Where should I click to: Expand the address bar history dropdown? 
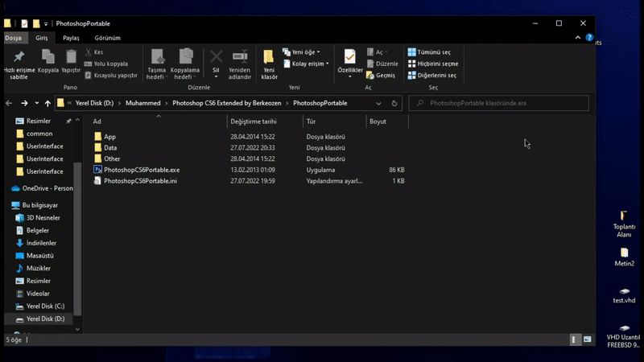pyautogui.click(x=378, y=103)
